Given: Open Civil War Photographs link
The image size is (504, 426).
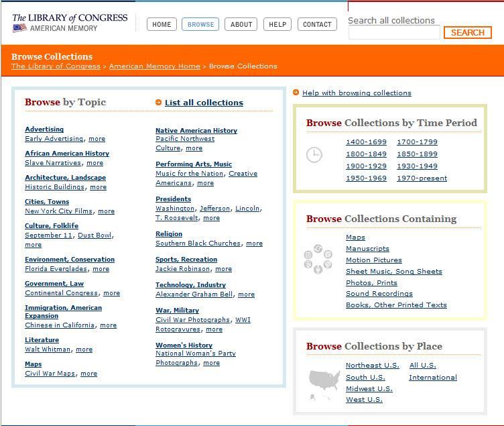Looking at the screenshot, I should (192, 320).
